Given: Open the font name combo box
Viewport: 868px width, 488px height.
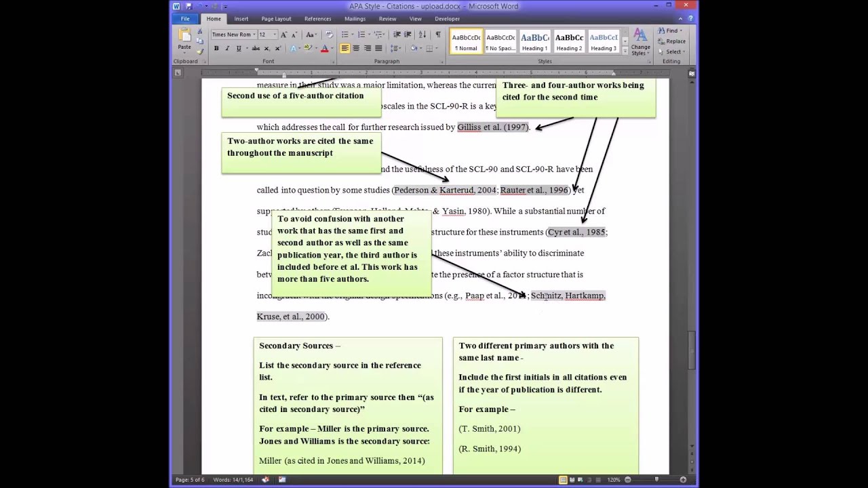Looking at the screenshot, I should (234, 35).
